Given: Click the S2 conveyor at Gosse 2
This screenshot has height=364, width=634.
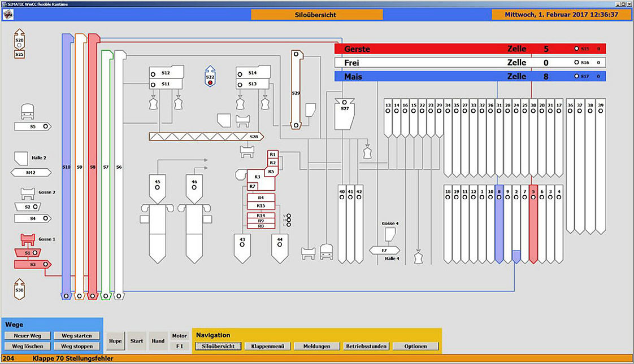Looking at the screenshot, I should pyautogui.click(x=28, y=207).
